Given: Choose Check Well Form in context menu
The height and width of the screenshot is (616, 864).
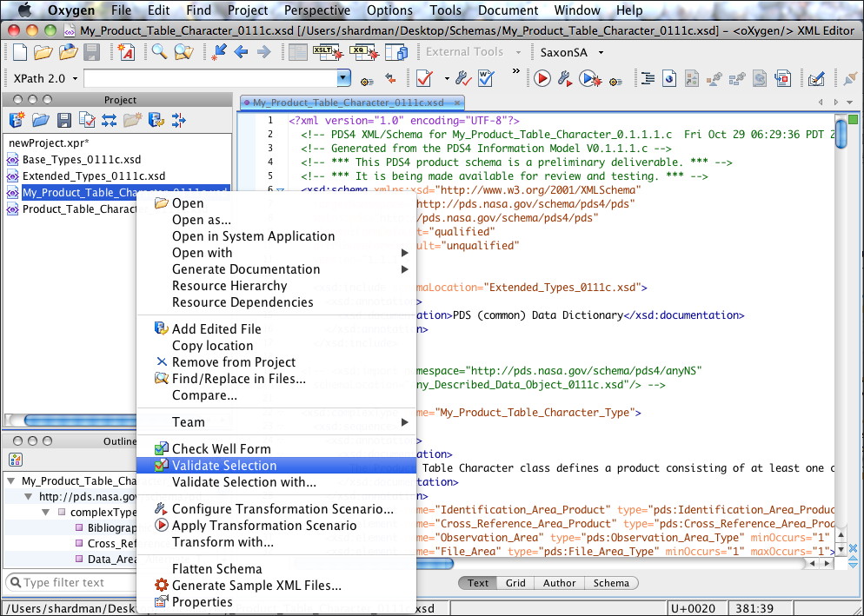Looking at the screenshot, I should click(x=276, y=449).
